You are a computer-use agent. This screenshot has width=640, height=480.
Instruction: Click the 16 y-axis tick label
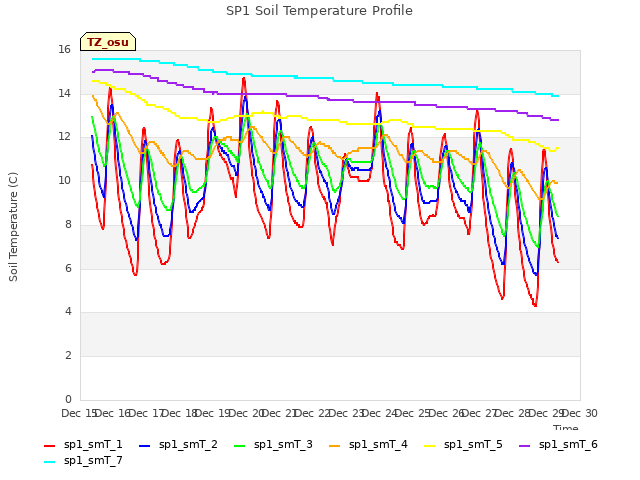[x=64, y=50]
